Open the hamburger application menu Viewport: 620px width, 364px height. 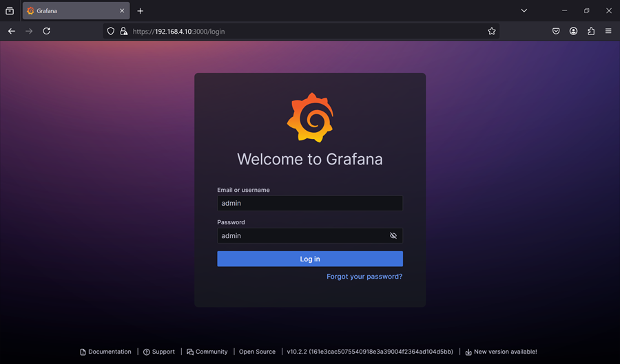[608, 31]
